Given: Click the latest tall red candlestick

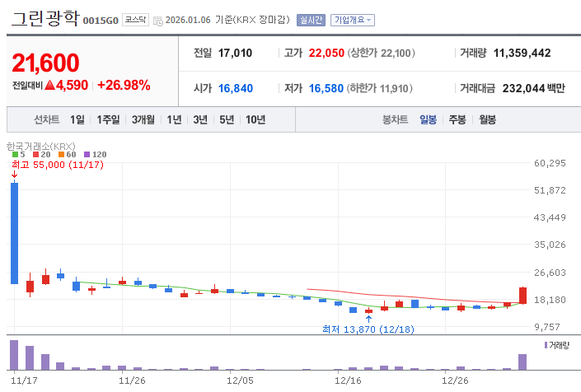Looking at the screenshot, I should click(x=522, y=296).
